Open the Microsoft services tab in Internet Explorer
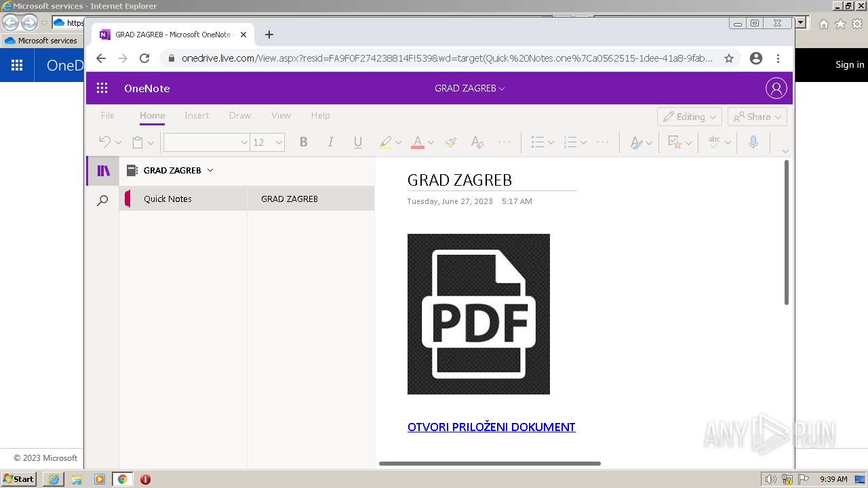 (x=42, y=41)
